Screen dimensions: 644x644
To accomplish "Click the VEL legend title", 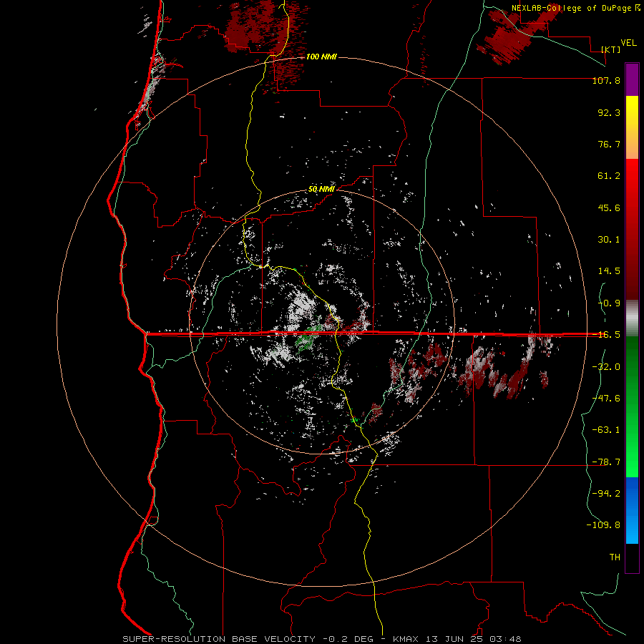I will [628, 43].
